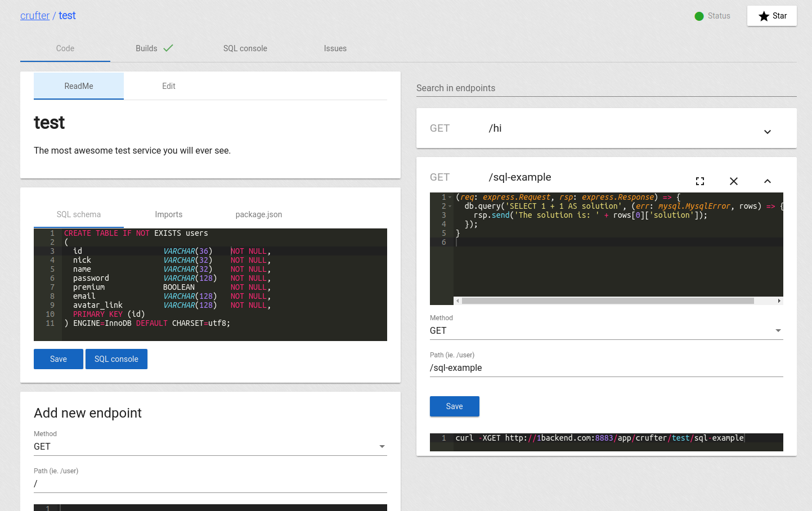Open the package.json tab
This screenshot has height=511, width=812.
tap(259, 214)
